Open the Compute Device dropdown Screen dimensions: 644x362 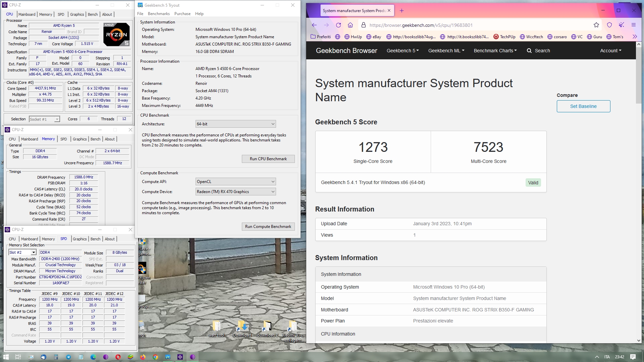(x=235, y=192)
